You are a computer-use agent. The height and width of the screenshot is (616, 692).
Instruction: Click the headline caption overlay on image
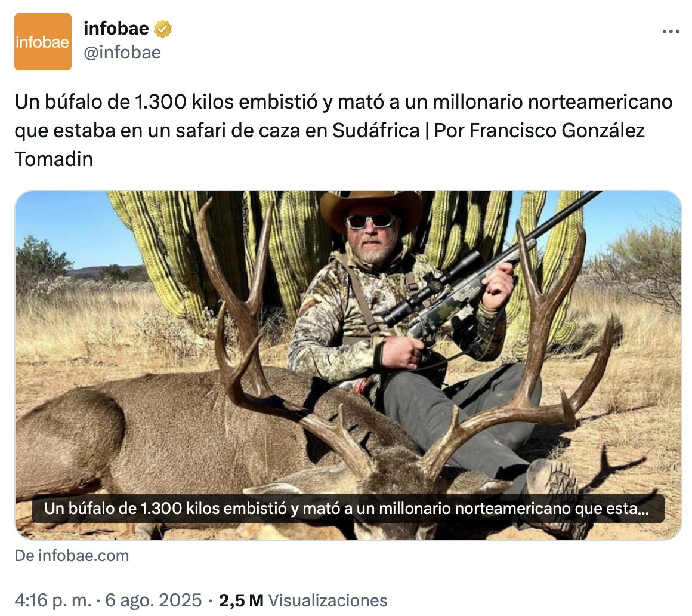(x=346, y=510)
